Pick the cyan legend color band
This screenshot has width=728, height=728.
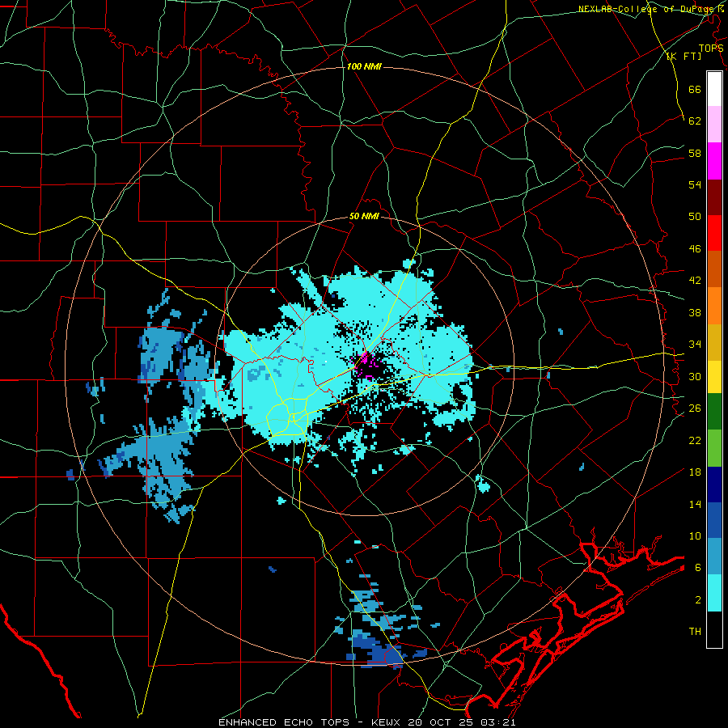[x=714, y=593]
